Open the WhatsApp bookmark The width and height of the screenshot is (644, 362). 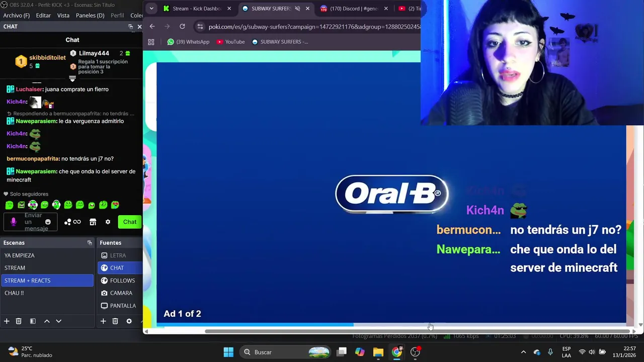pos(188,42)
